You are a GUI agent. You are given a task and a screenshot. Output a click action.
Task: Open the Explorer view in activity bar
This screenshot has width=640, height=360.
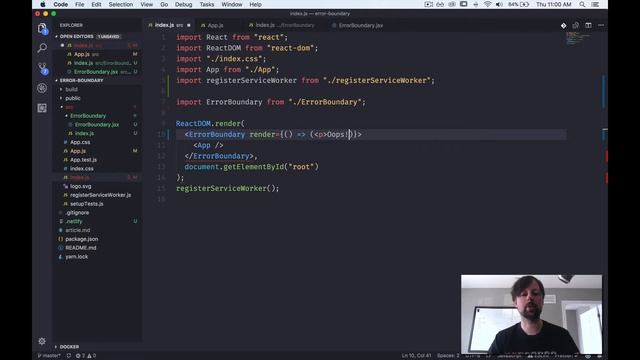coord(42,29)
